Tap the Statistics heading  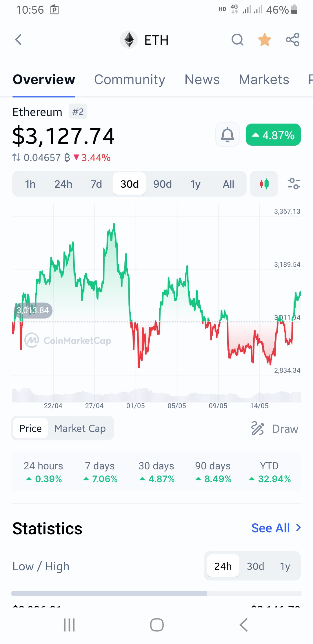[x=48, y=528]
